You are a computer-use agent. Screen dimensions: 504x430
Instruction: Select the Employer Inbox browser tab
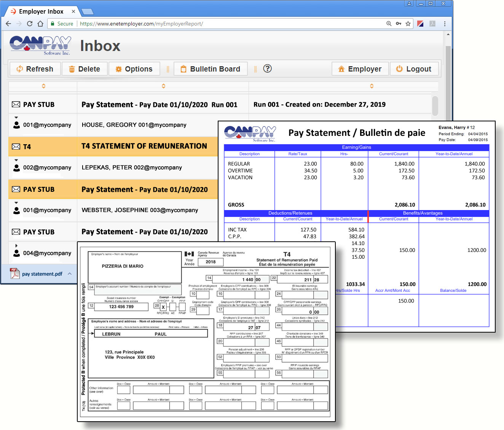coord(41,11)
